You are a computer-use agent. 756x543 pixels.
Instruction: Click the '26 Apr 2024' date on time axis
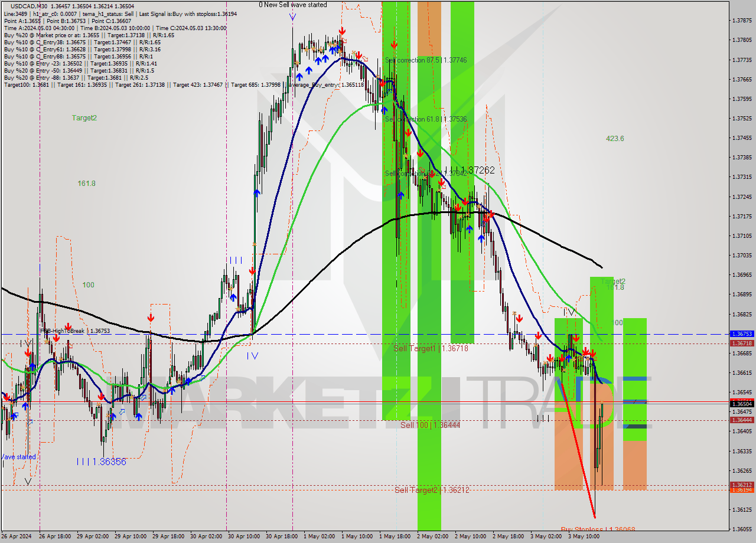(16, 537)
